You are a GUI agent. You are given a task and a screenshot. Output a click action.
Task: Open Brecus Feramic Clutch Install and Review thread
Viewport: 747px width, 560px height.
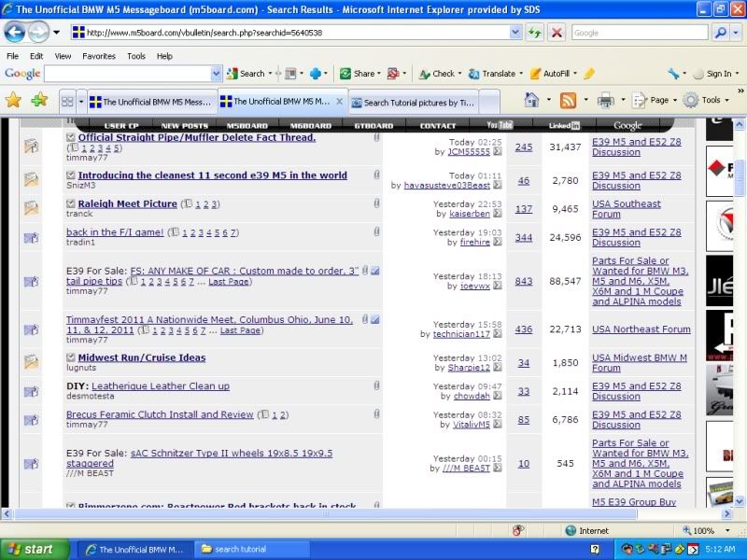click(x=160, y=414)
